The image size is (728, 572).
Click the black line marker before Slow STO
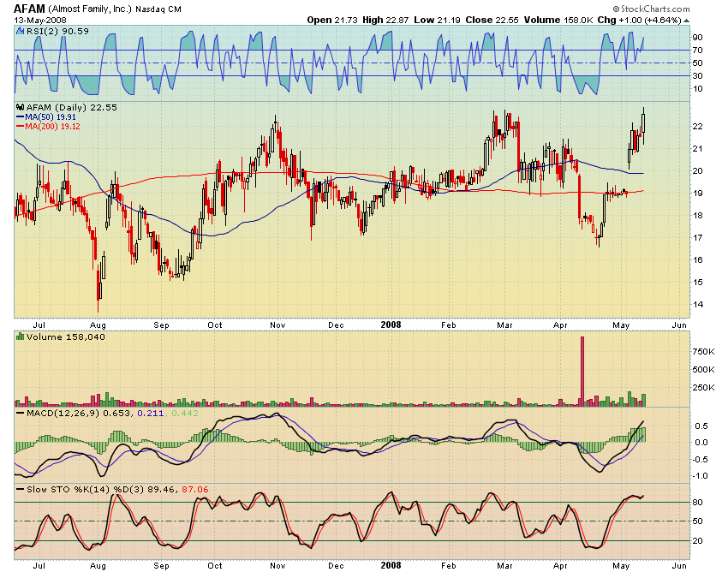(x=20, y=489)
